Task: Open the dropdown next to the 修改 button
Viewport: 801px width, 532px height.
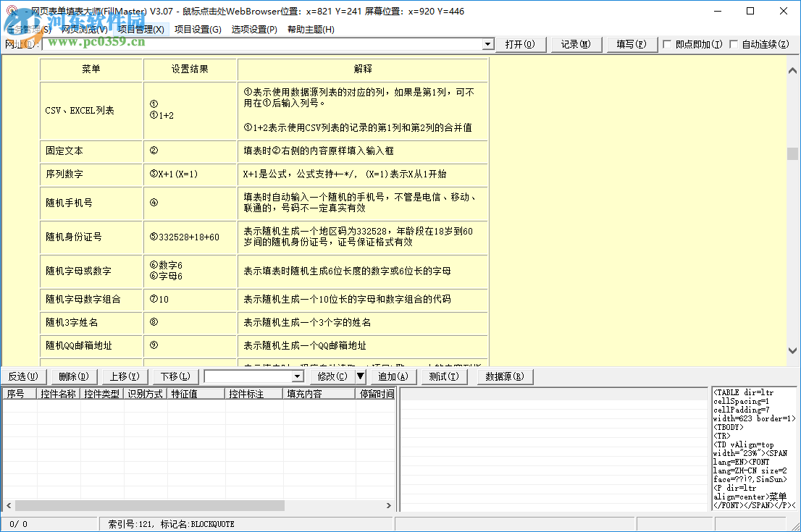Action: pyautogui.click(x=361, y=376)
